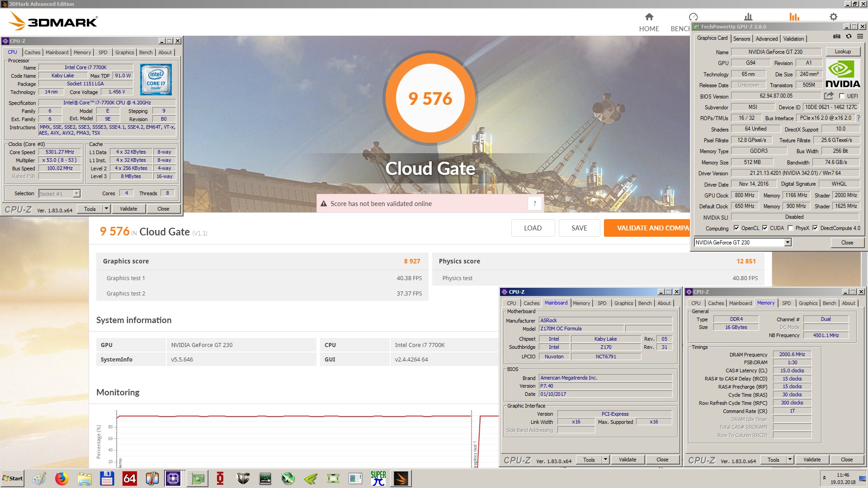Click Validate in CPU-Z CPU window
The image size is (868, 488).
pos(128,209)
